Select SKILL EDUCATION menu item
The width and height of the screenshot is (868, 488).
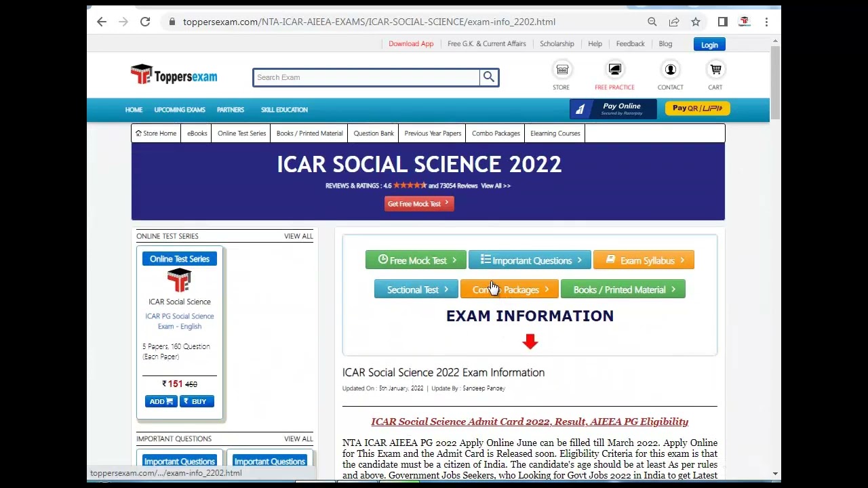pos(284,110)
